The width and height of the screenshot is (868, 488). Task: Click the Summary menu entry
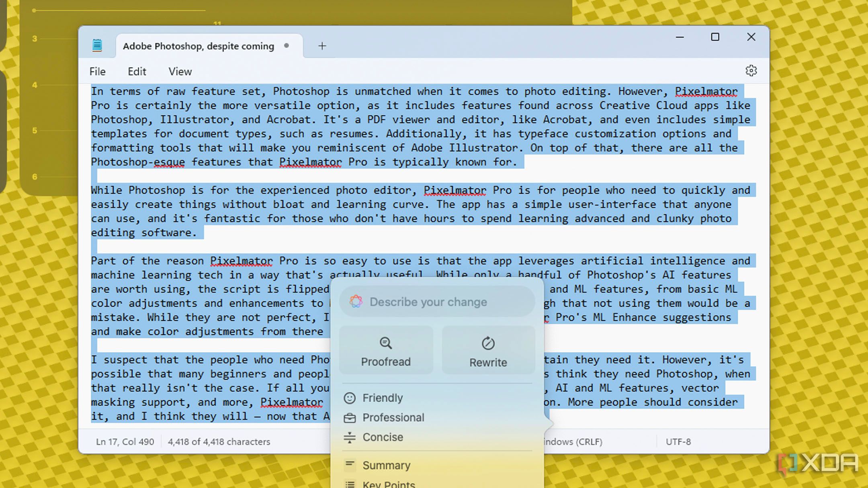tap(386, 465)
